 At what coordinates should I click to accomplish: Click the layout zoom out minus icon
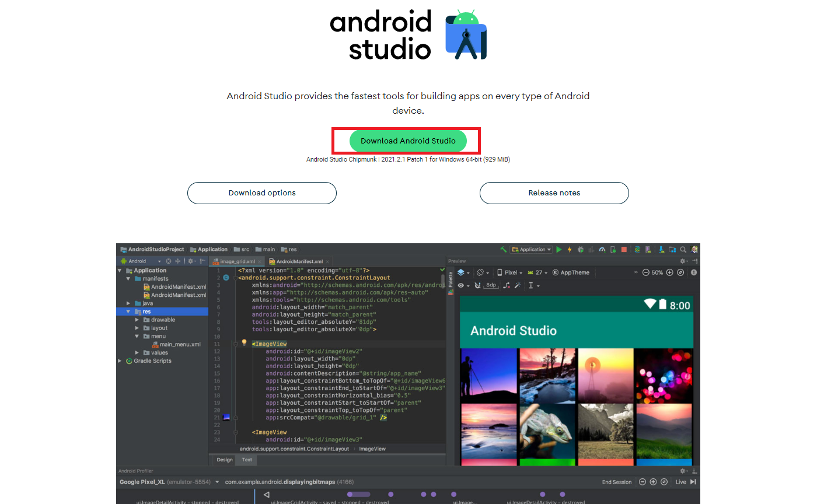646,272
